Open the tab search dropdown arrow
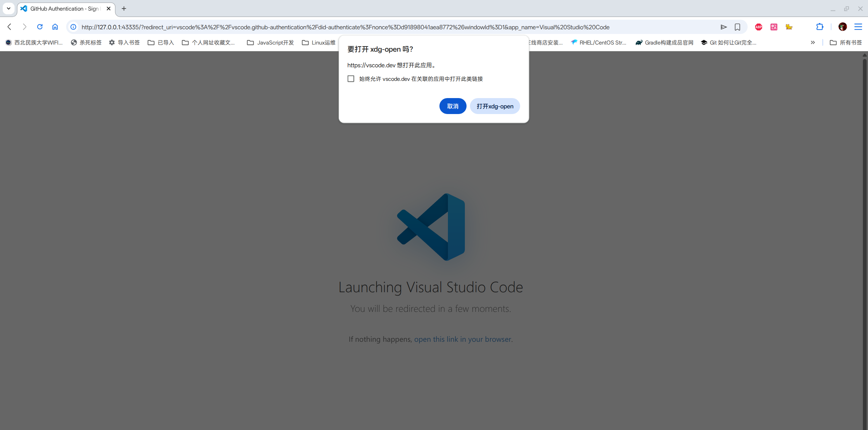This screenshot has height=430, width=868. pos(8,8)
